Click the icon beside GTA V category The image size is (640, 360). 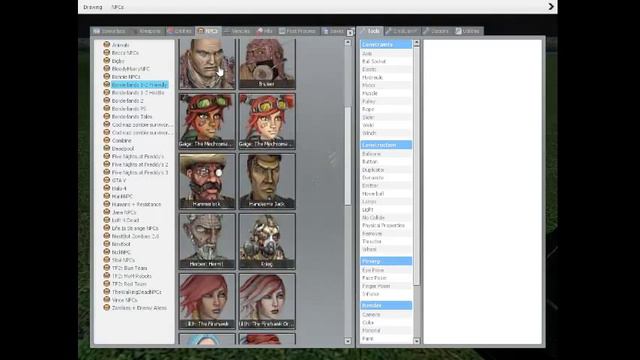click(x=107, y=180)
